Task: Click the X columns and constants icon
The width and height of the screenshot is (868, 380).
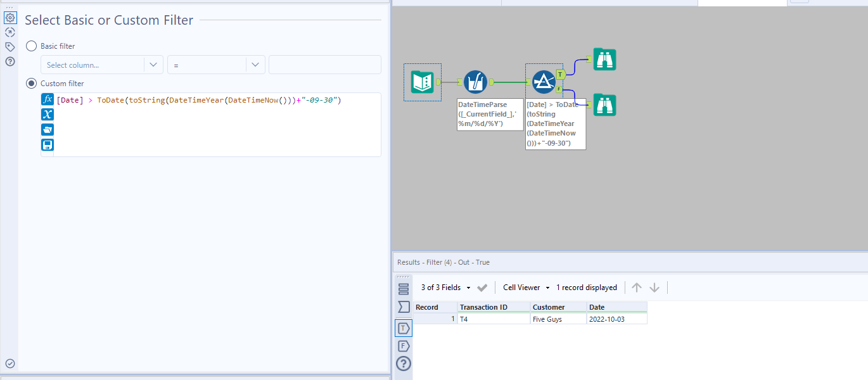Action: point(48,115)
